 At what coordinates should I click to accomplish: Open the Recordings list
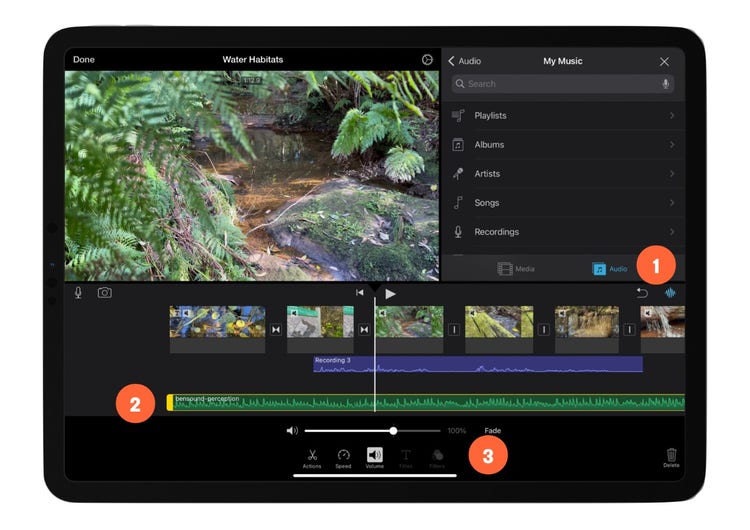562,232
